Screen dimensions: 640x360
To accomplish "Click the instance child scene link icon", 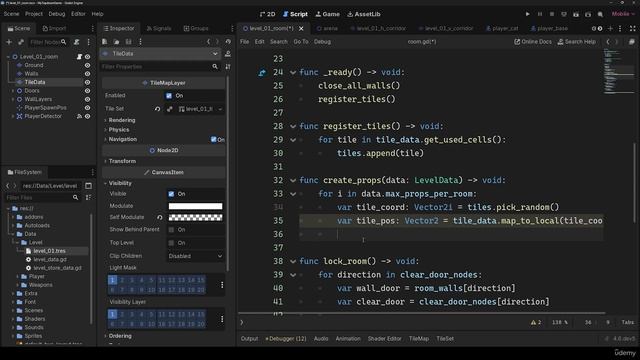I will pyautogui.click(x=21, y=42).
